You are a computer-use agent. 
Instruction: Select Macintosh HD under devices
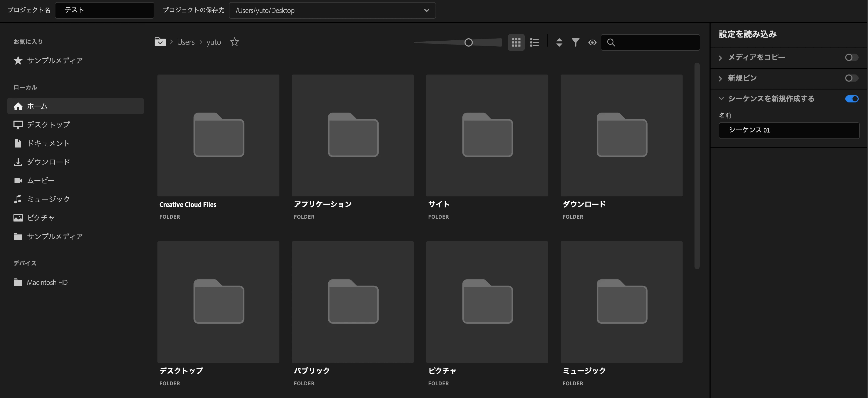point(47,283)
